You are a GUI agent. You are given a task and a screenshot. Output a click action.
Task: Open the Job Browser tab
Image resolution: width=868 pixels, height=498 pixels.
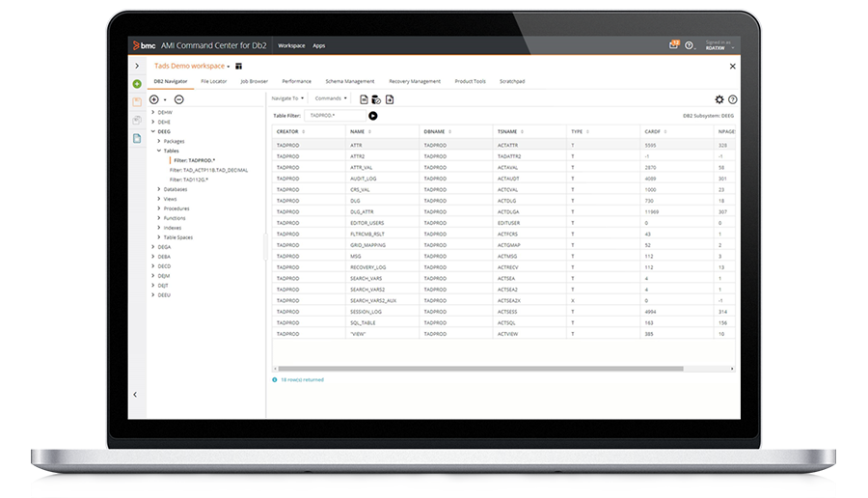coord(254,82)
